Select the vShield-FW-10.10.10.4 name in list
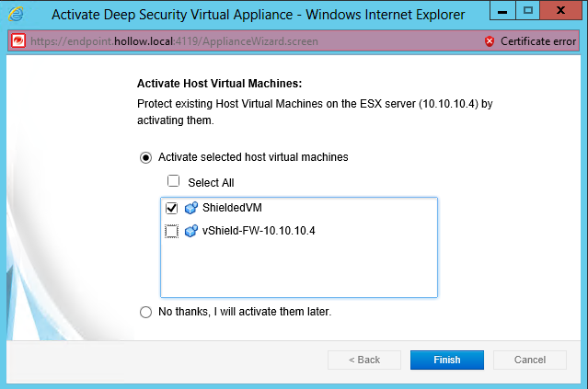Screen dimensions: 588x389 [x=258, y=231]
